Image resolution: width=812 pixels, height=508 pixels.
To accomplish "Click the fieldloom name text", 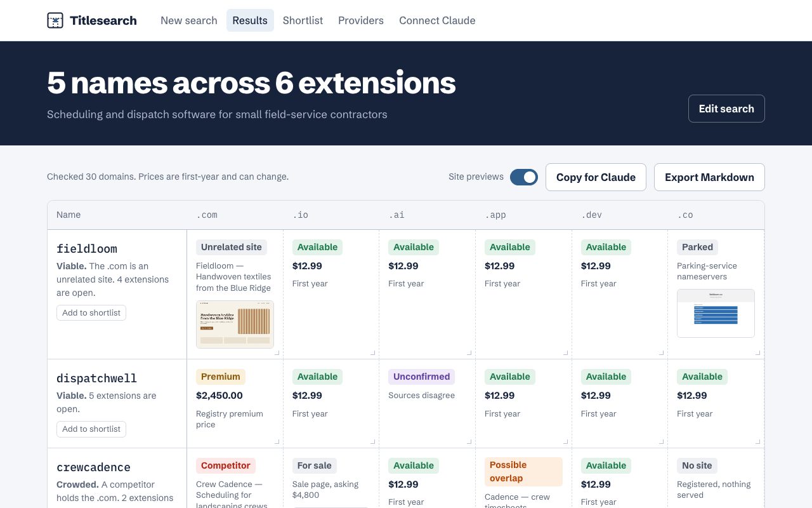I will coord(87,248).
